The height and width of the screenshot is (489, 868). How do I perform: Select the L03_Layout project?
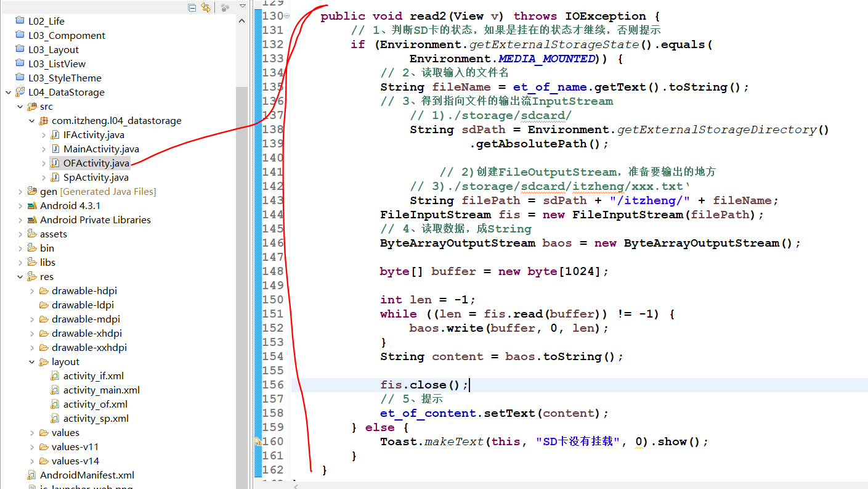[x=54, y=49]
